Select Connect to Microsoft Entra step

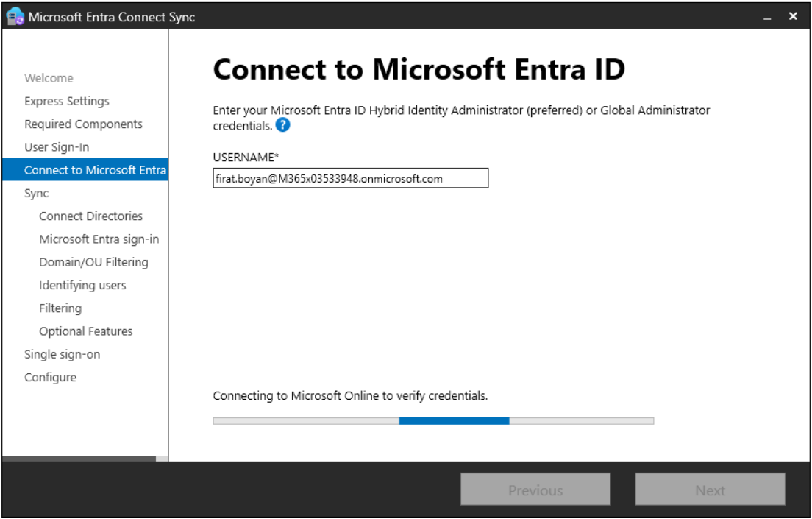click(x=85, y=170)
